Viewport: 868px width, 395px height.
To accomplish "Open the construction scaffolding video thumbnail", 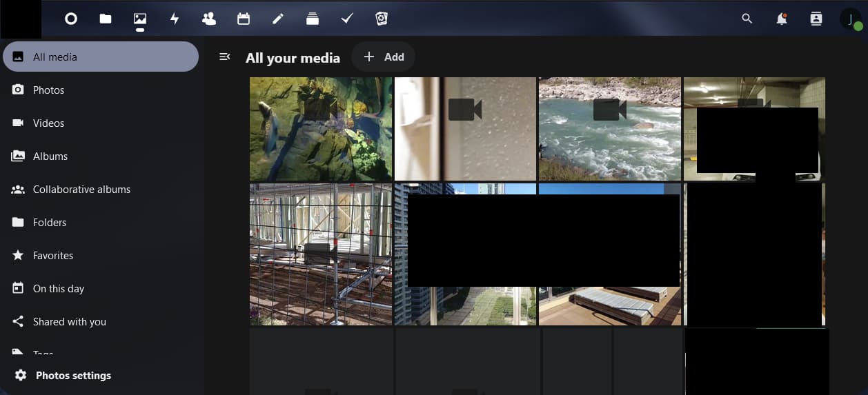I will [x=321, y=254].
